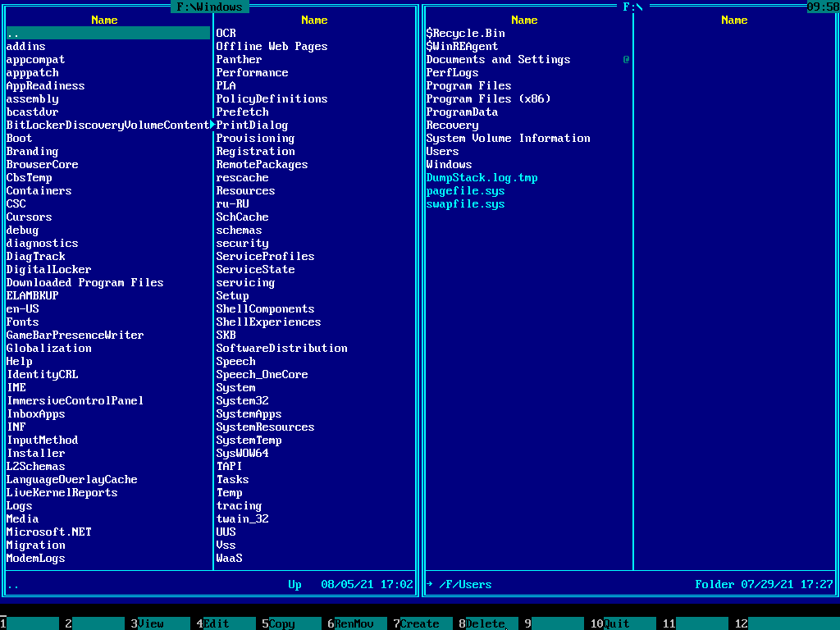This screenshot has width=840, height=630.
Task: Select the pagefile.sys file
Action: [x=466, y=190]
